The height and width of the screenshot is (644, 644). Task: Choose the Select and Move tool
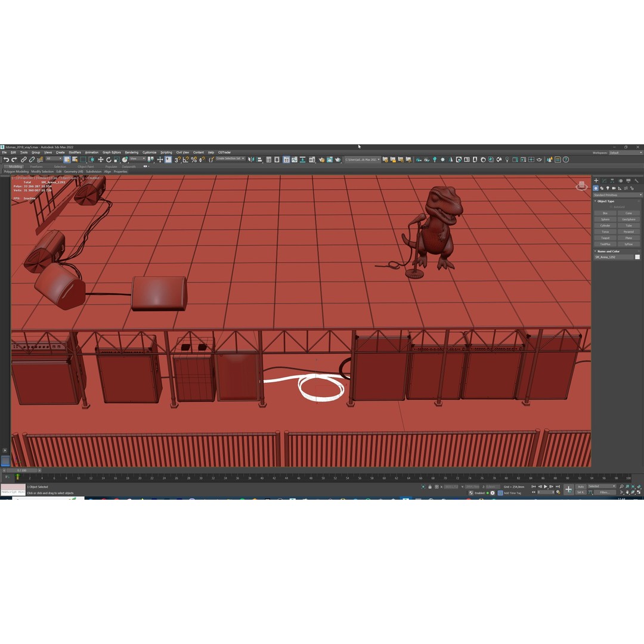[101, 159]
